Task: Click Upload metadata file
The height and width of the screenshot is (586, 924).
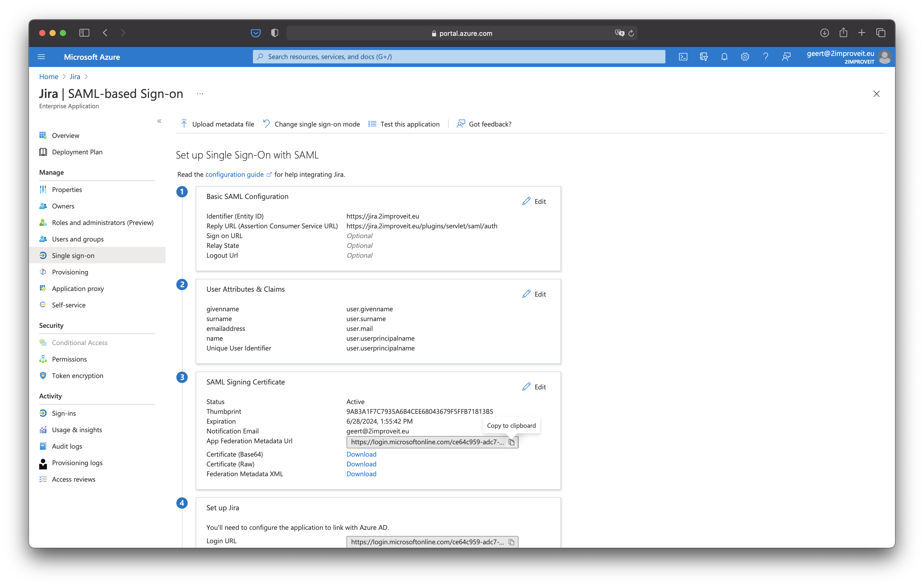Action: (217, 124)
